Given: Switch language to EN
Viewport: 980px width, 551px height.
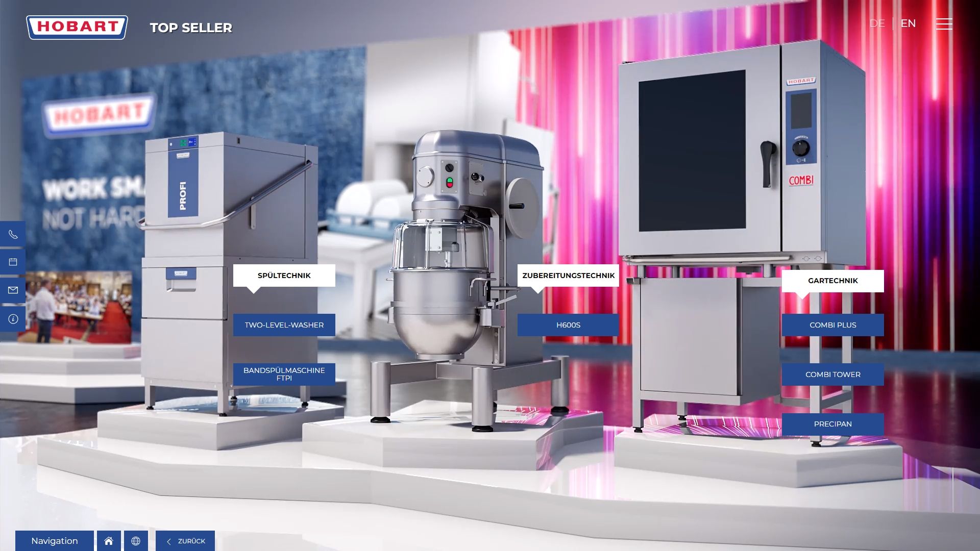Looking at the screenshot, I should pos(908,23).
